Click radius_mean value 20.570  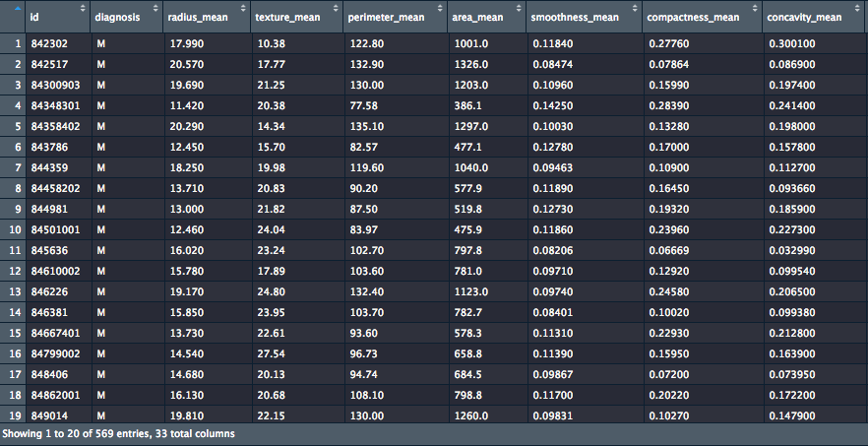click(187, 64)
